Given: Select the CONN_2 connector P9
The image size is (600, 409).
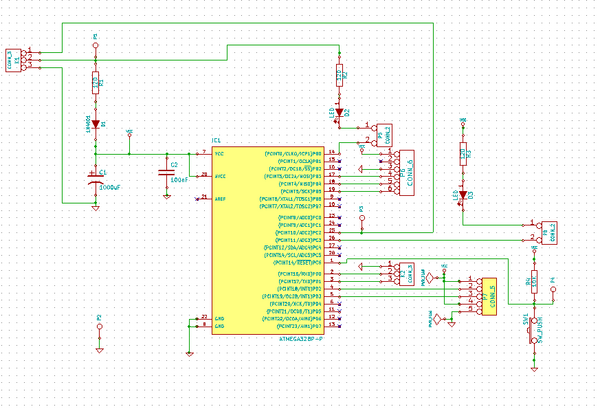Looking at the screenshot, I should (546, 232).
